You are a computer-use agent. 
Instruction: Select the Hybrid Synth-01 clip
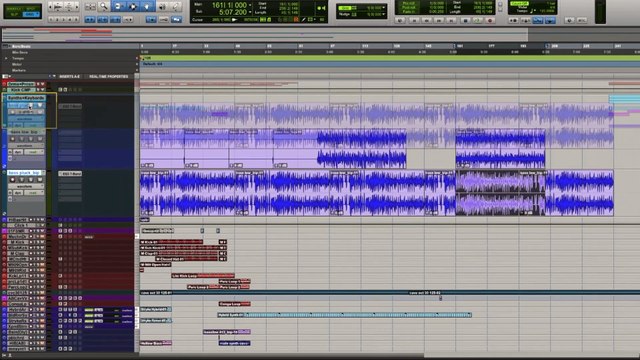[344, 315]
